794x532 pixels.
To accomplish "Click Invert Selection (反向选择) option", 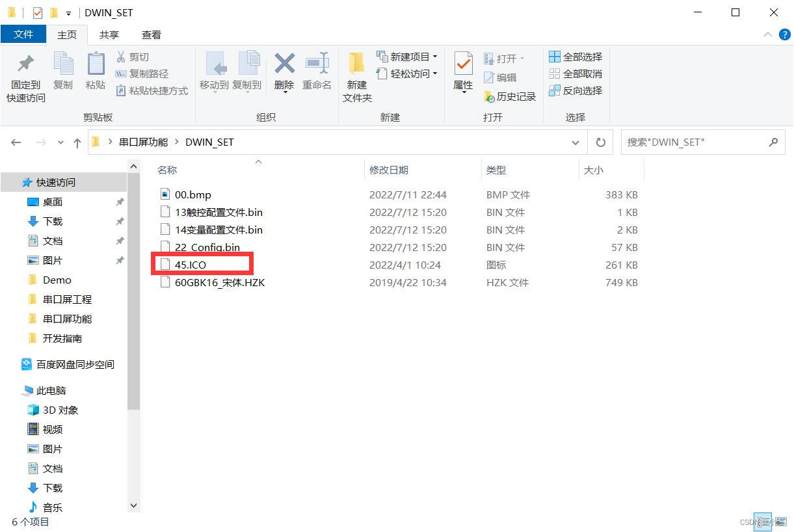I will coord(576,90).
